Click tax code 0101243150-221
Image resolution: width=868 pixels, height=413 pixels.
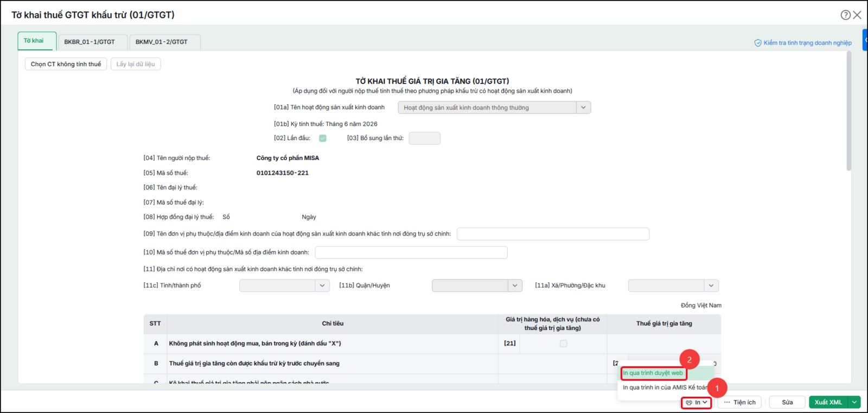(282, 173)
